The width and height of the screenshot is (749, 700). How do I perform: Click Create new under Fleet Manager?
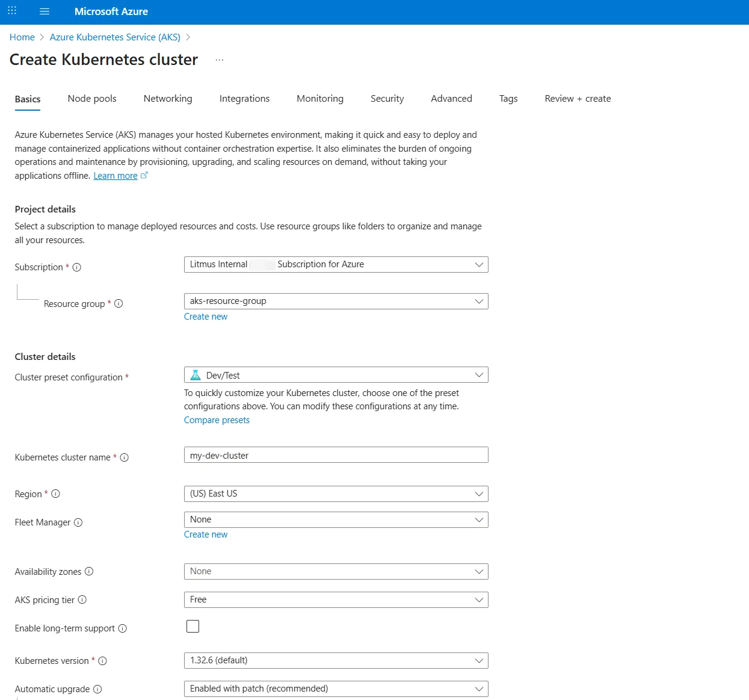(206, 534)
